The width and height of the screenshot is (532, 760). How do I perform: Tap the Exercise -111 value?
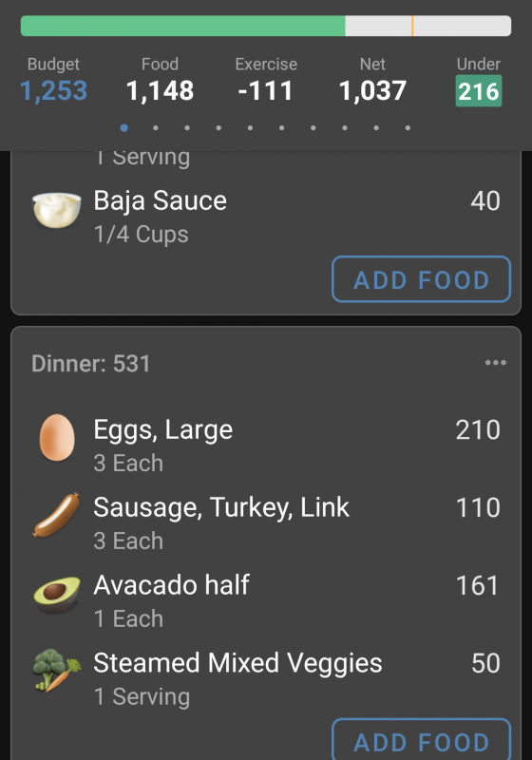266,90
